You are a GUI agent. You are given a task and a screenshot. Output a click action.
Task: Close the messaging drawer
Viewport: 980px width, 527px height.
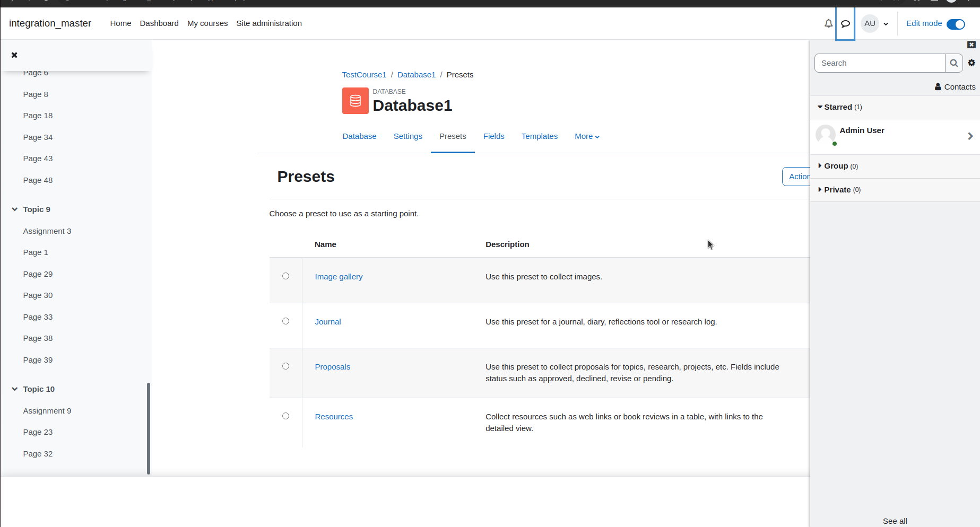(972, 45)
